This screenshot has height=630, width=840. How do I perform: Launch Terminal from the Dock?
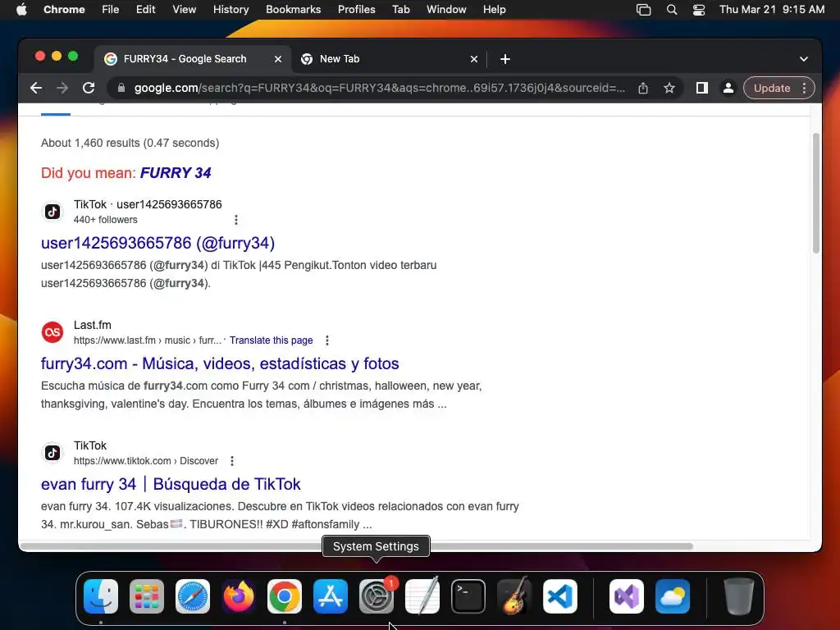[468, 596]
